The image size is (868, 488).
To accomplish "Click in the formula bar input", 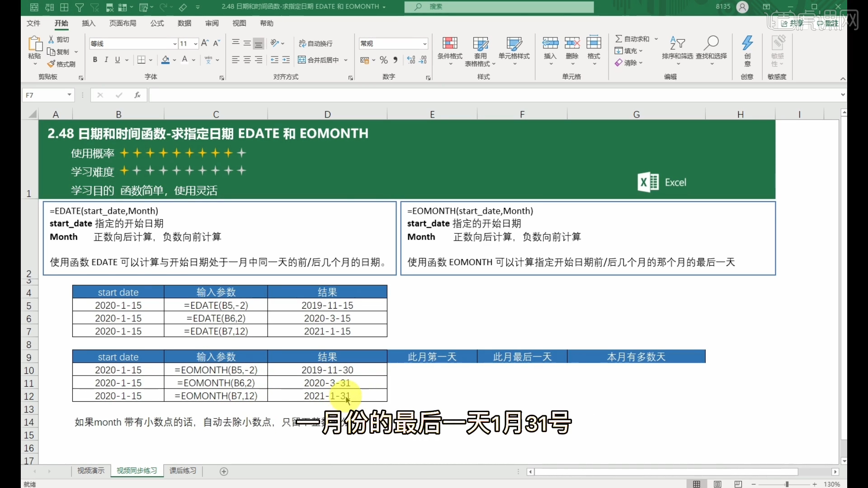I will pos(494,95).
